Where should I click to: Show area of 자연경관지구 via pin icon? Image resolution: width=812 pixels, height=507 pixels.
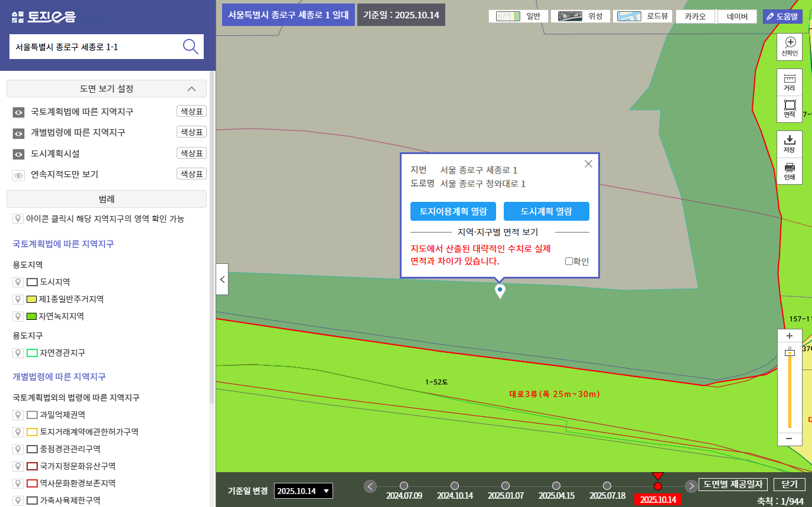(18, 353)
